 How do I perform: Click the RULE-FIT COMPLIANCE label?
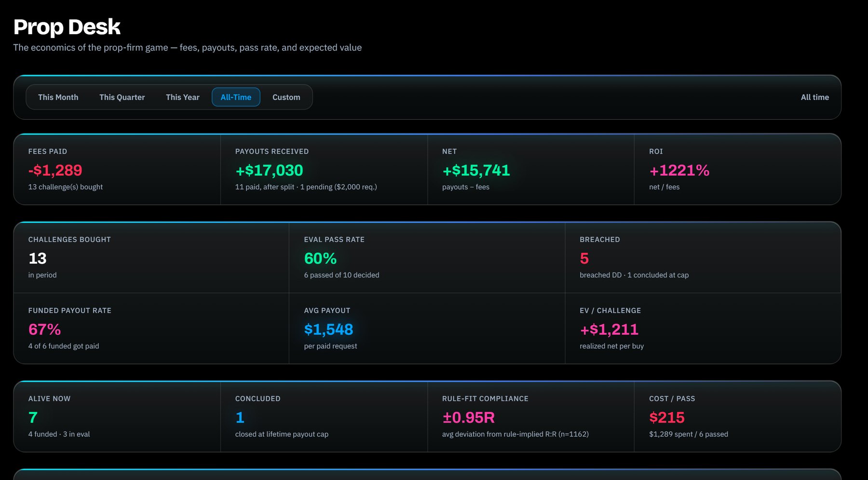tap(485, 399)
